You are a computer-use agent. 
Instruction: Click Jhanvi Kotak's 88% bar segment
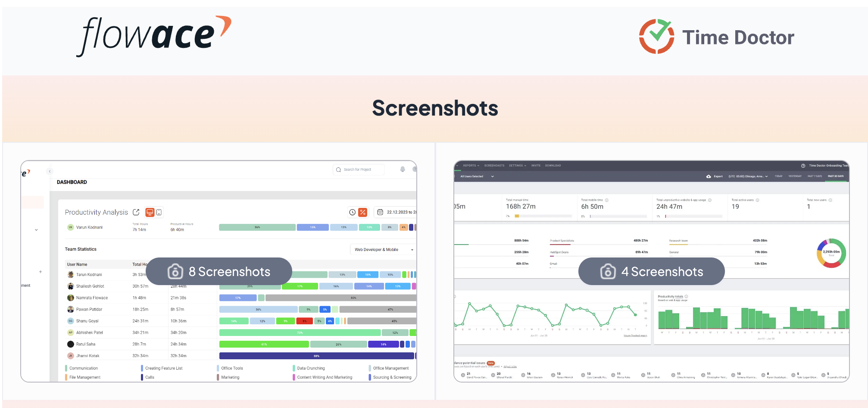click(317, 356)
